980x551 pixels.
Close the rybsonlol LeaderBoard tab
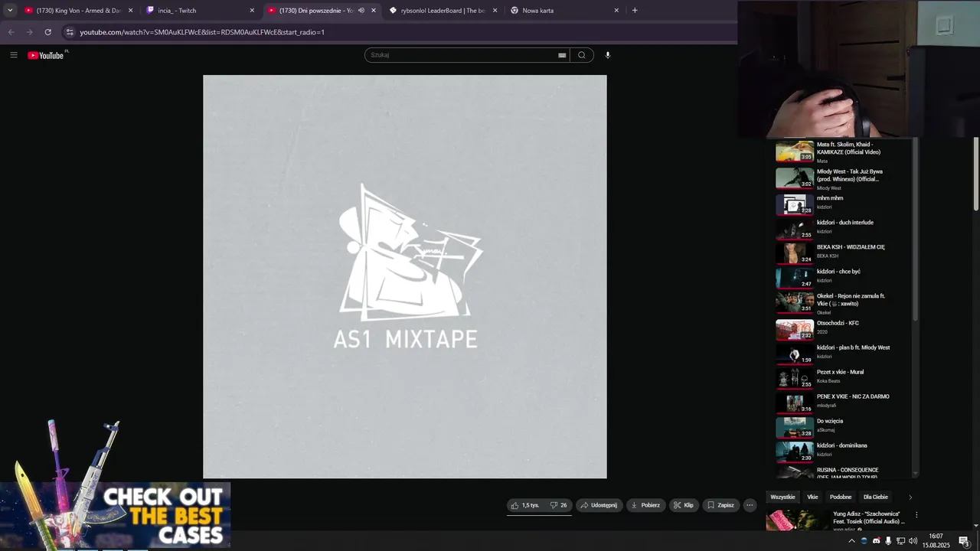point(495,11)
